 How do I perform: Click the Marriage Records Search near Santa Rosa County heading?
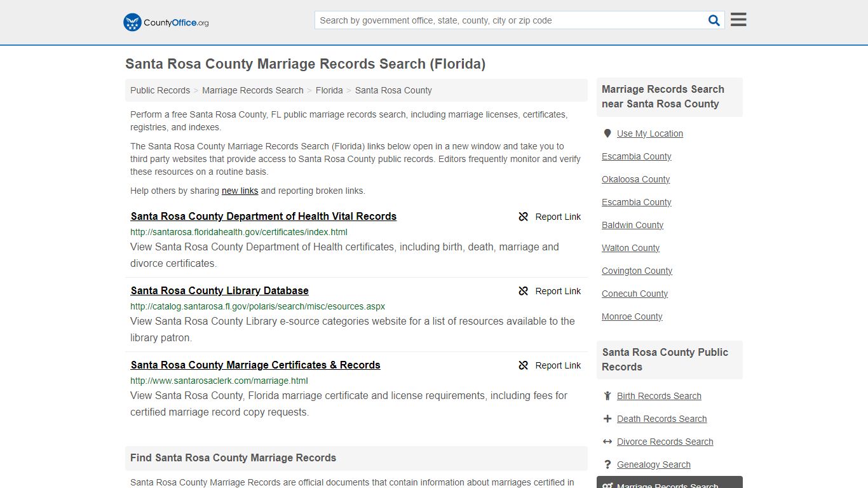pyautogui.click(x=663, y=97)
